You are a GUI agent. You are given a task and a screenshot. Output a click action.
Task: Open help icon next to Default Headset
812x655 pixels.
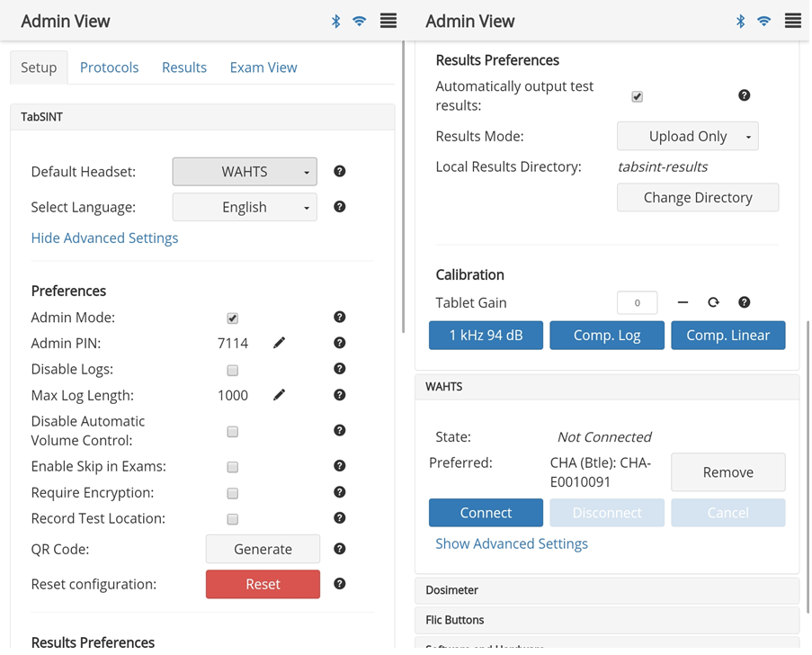(339, 171)
